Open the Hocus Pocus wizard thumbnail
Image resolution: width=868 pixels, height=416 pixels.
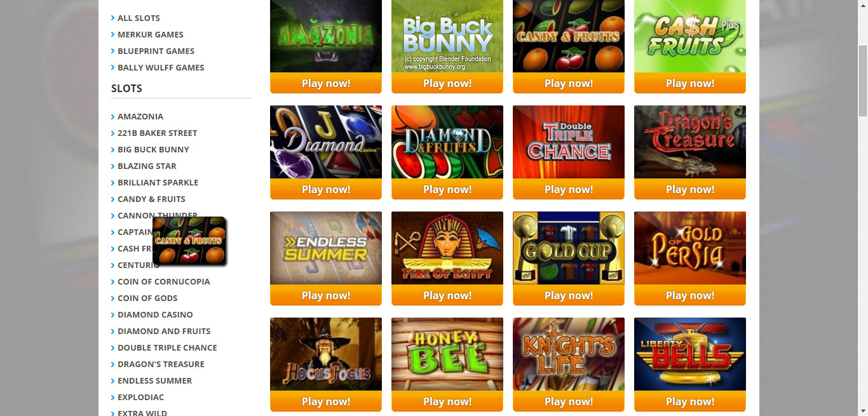point(326,354)
